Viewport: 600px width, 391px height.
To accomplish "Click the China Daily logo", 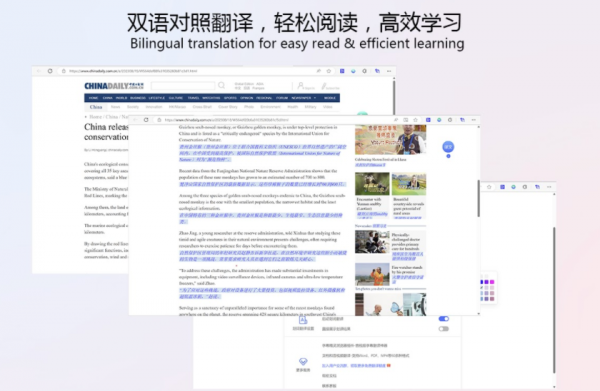I will [114, 86].
